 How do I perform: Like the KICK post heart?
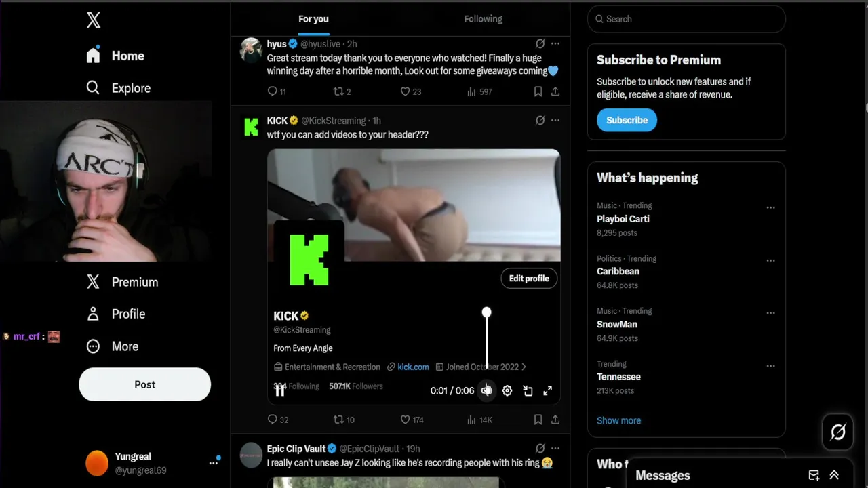pos(405,420)
